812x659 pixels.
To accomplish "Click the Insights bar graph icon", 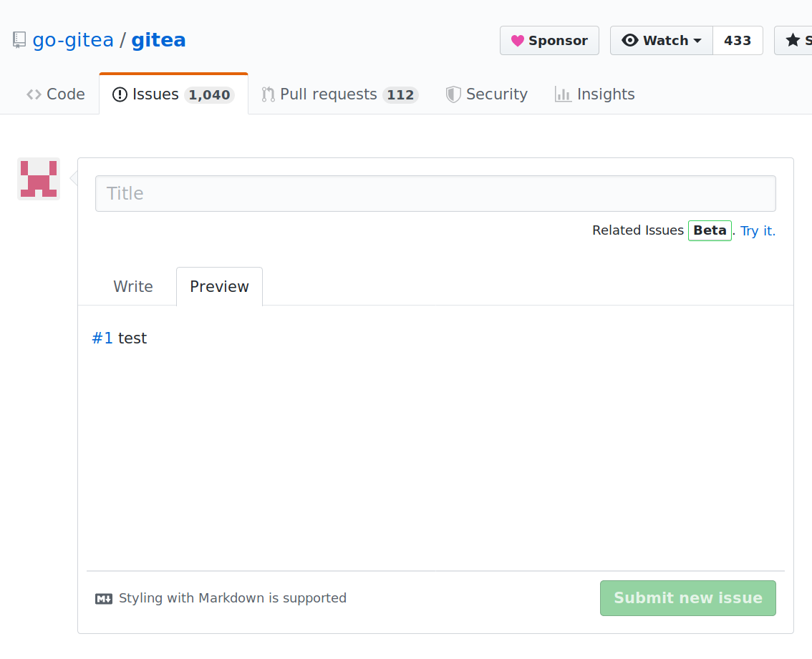I will (x=563, y=94).
